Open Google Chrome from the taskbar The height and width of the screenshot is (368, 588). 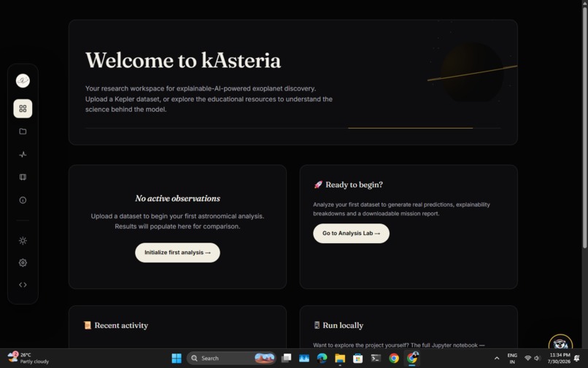[394, 359]
